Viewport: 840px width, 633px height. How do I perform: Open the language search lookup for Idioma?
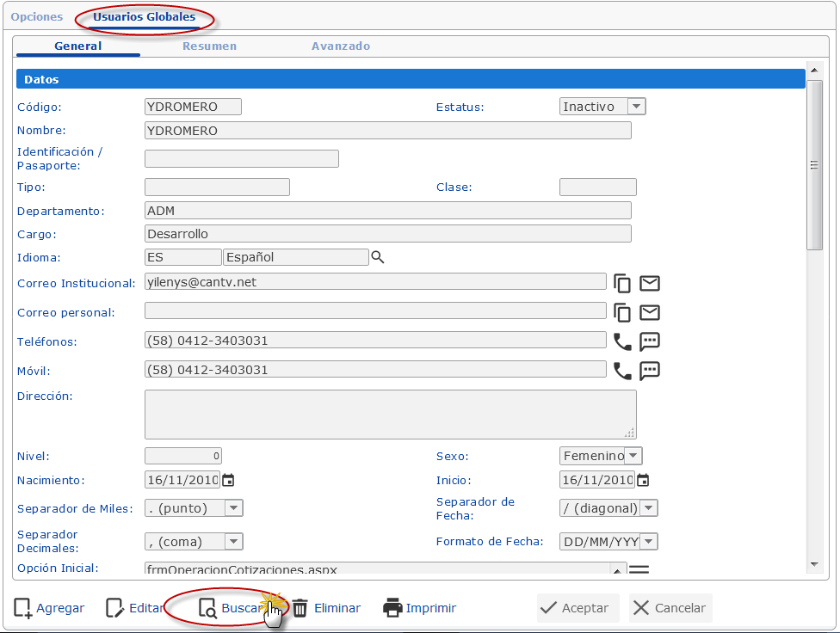pyautogui.click(x=377, y=256)
